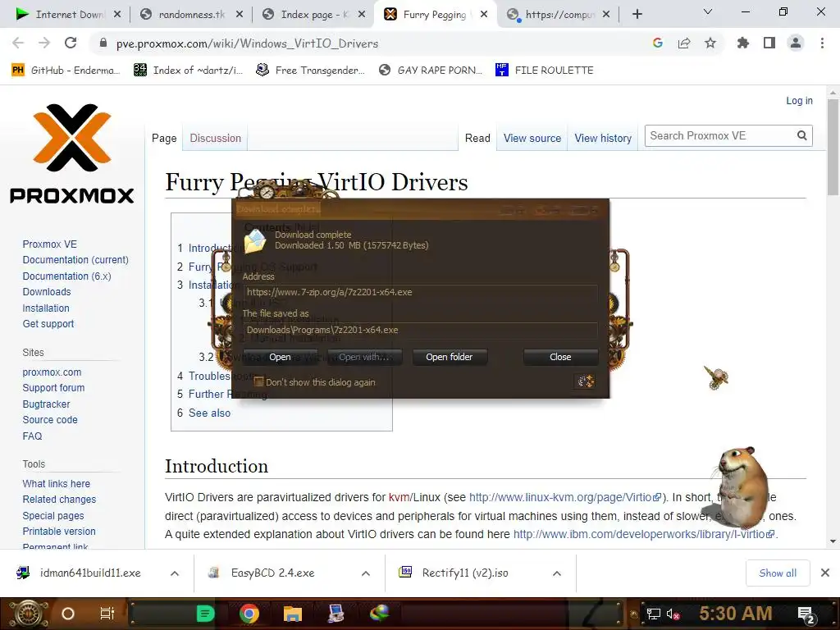Open the kvm link in Introduction

pos(399,497)
